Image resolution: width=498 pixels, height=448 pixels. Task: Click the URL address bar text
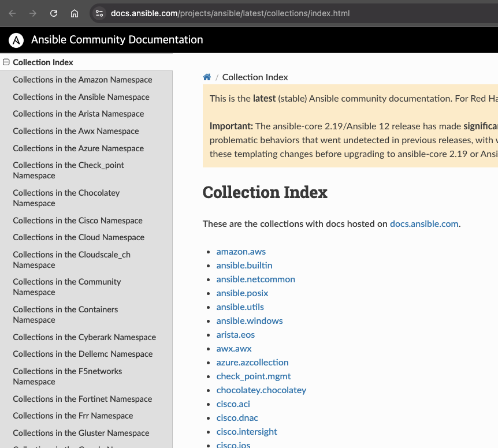231,13
